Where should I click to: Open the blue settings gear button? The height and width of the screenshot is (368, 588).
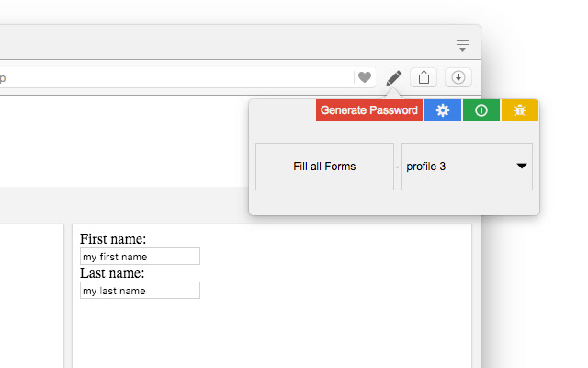[443, 110]
